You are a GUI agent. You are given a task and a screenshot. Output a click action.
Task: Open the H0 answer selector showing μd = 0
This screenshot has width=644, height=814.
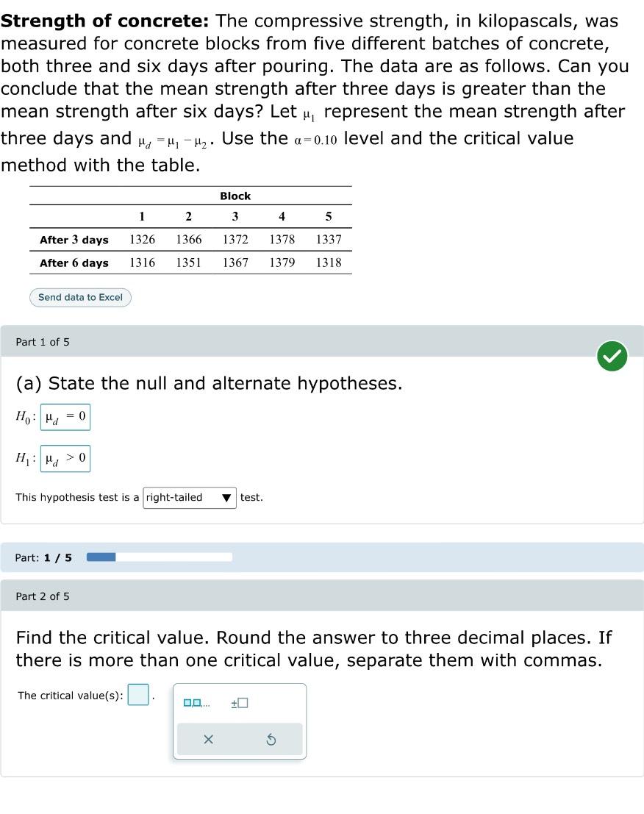tap(65, 416)
